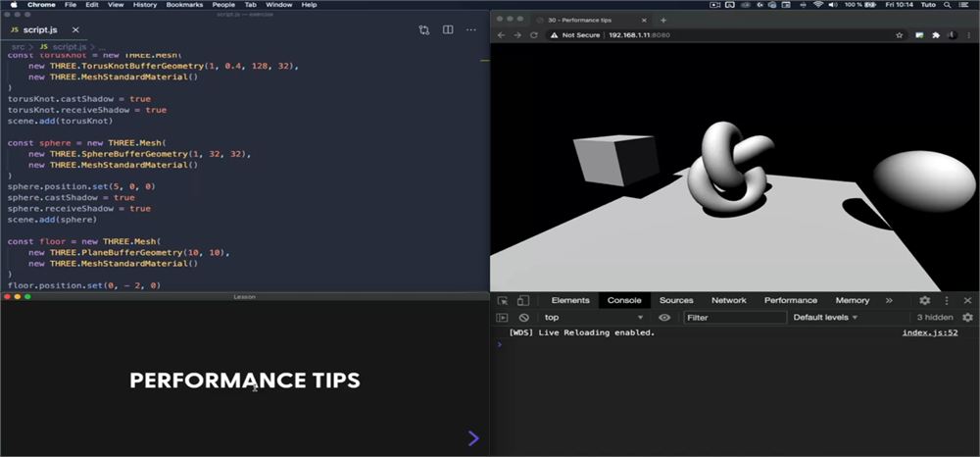Screen dimensions: 980x457
Task: Bookmark this page with the star icon
Action: coord(900,35)
